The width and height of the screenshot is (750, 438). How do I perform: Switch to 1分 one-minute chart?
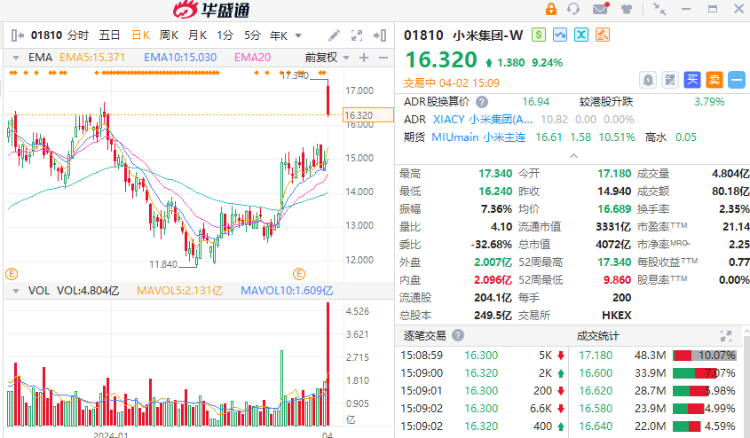[x=225, y=35]
